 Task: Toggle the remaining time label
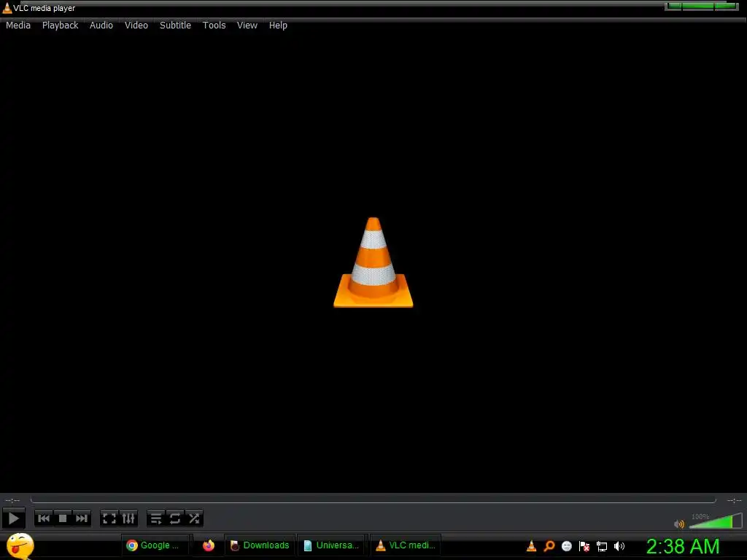pyautogui.click(x=734, y=500)
